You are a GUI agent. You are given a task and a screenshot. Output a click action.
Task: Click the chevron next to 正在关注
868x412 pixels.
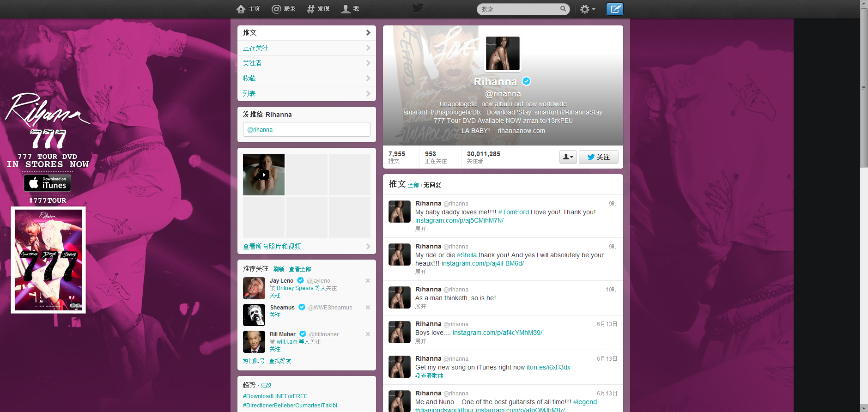(368, 48)
